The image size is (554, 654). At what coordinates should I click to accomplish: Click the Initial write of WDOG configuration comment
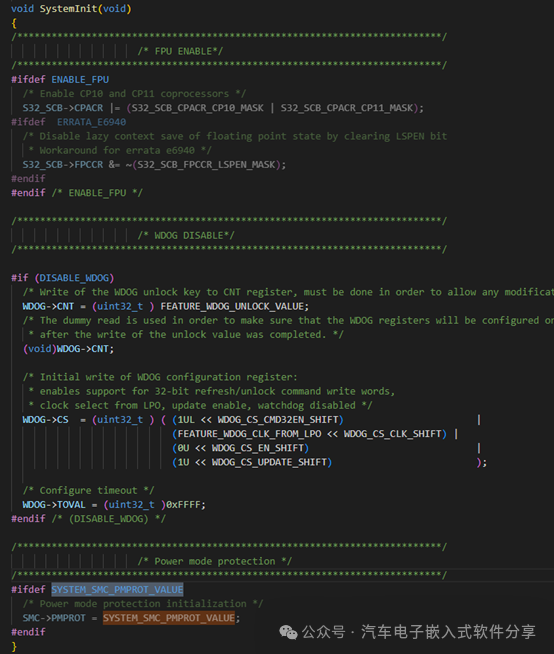click(160, 377)
